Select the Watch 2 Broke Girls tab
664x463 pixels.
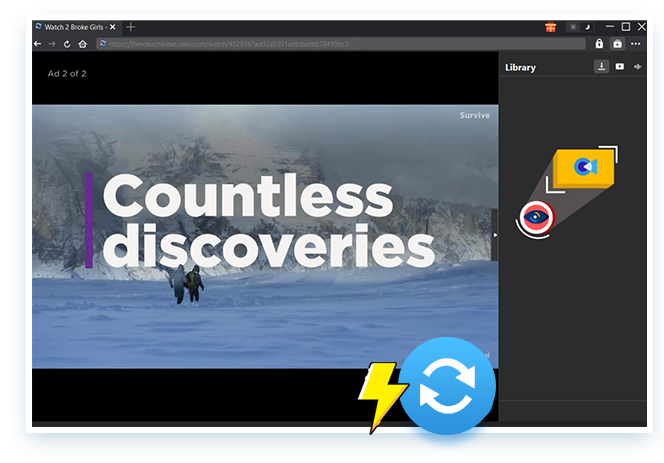click(x=75, y=27)
